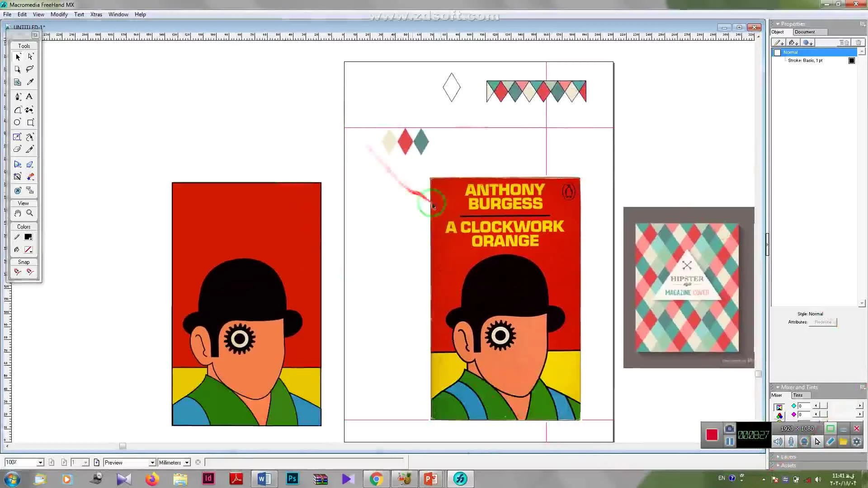Open the fill color box dropdown
The image size is (868, 488).
tap(28, 250)
